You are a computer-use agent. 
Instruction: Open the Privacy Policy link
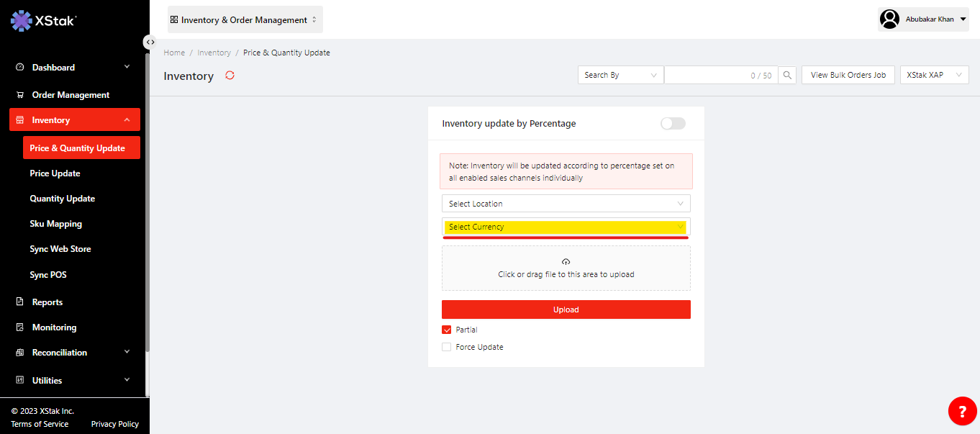click(115, 424)
